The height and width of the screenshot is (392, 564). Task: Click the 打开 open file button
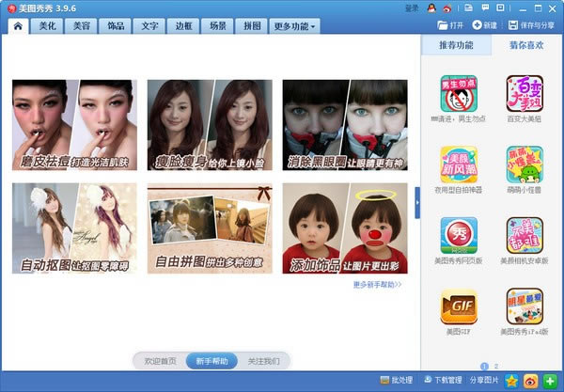tap(450, 25)
